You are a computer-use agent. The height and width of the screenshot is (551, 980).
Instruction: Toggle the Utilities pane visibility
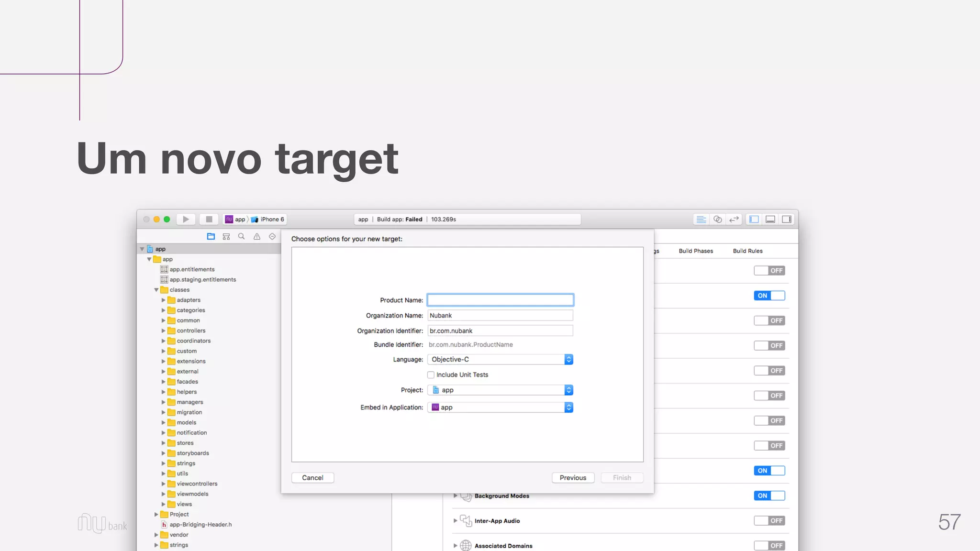787,219
